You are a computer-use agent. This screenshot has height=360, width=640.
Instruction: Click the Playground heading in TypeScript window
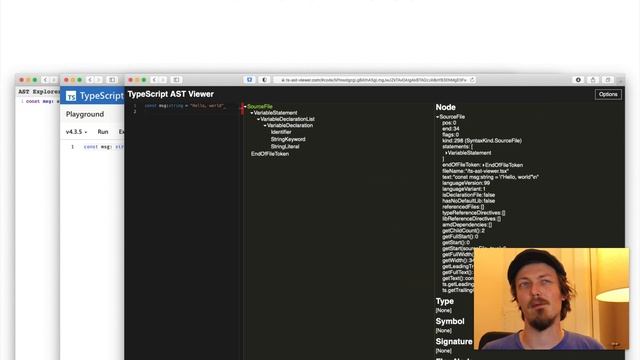pyautogui.click(x=85, y=114)
